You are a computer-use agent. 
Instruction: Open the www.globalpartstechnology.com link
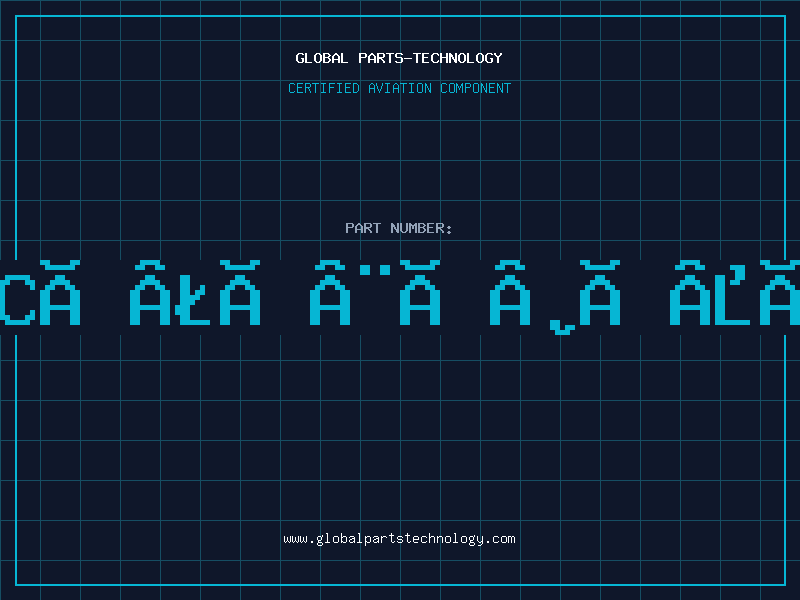[399, 539]
